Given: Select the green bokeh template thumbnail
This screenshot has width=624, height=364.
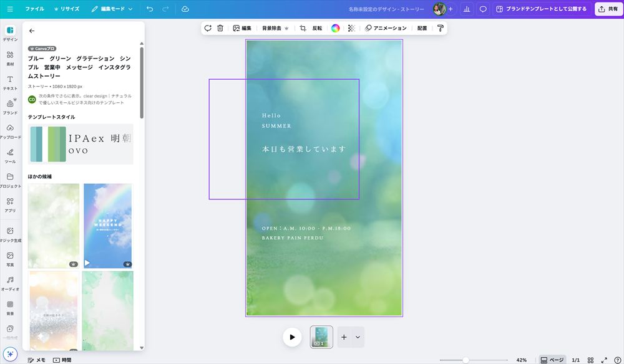Looking at the screenshot, I should click(54, 226).
